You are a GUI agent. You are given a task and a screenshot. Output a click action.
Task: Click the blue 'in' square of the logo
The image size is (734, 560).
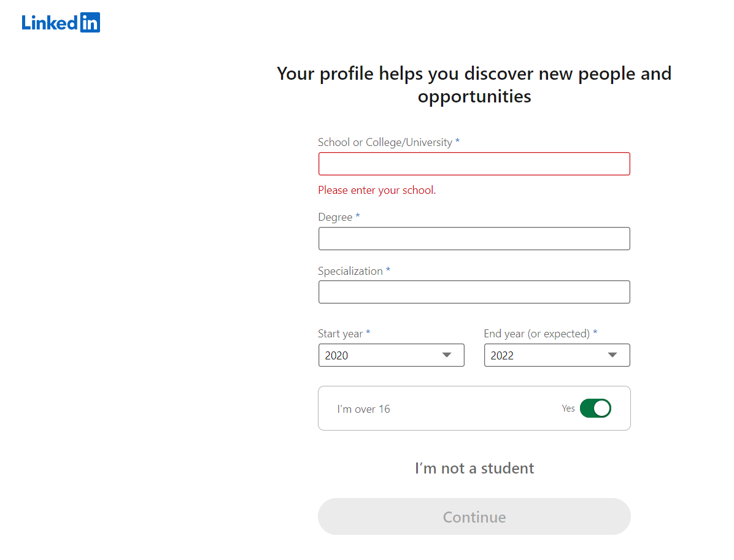[90, 23]
